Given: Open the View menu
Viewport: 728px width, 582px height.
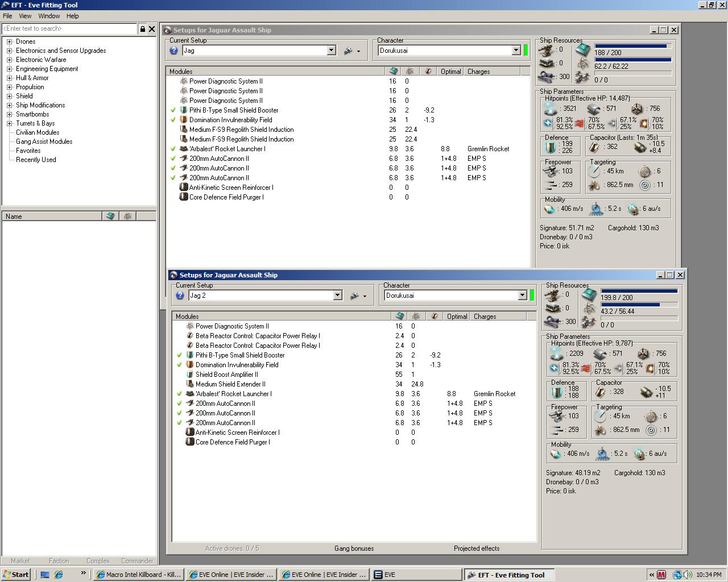Looking at the screenshot, I should (x=25, y=16).
